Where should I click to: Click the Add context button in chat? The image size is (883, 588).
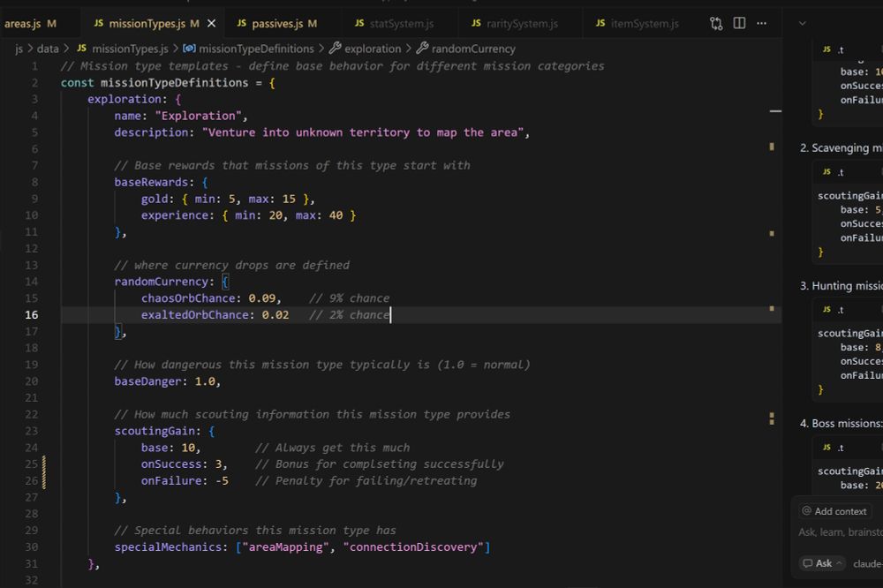click(x=835, y=511)
